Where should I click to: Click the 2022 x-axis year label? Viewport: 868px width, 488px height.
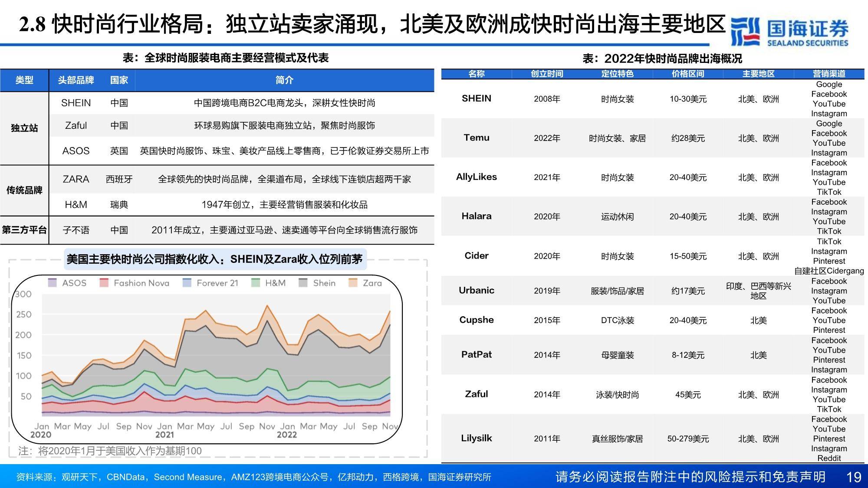click(x=287, y=435)
